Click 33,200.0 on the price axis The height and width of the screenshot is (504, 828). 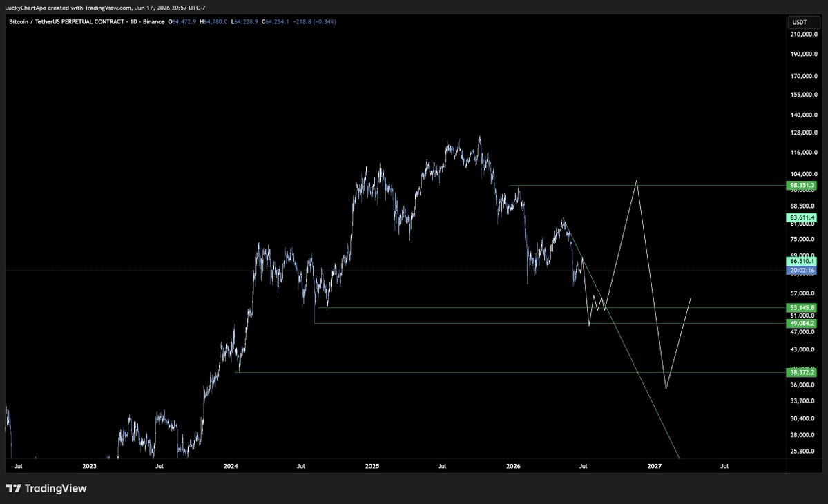click(802, 400)
